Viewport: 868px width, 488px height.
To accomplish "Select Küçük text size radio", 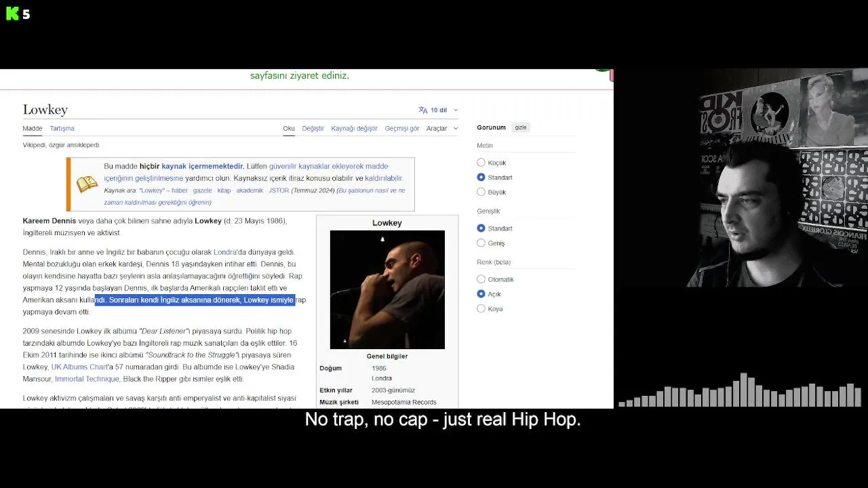I will point(481,163).
